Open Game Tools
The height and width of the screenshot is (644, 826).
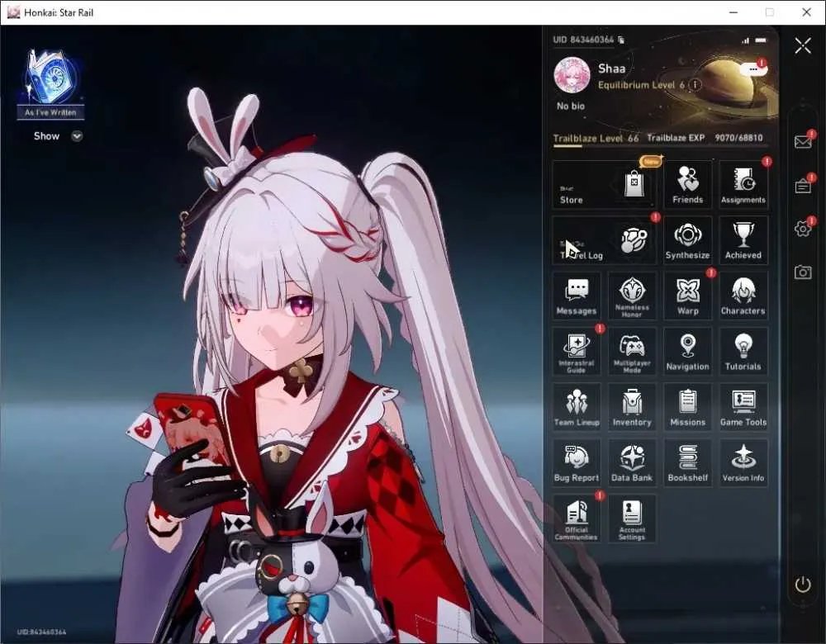(x=743, y=407)
